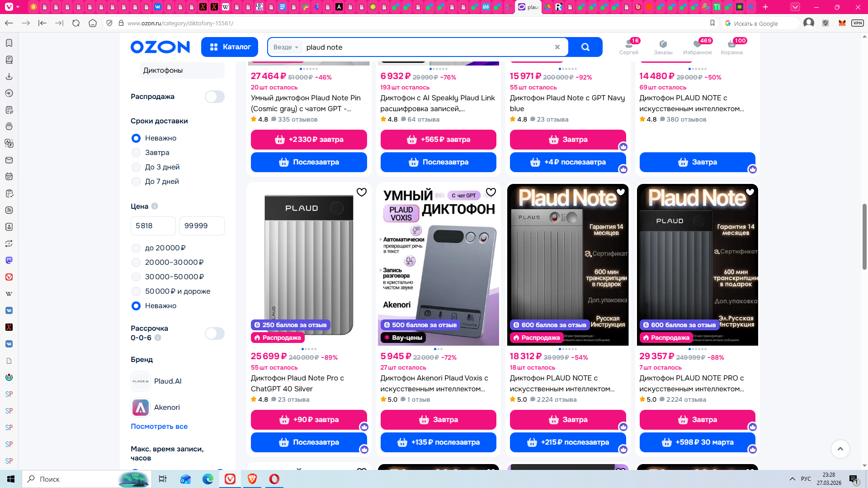The height and width of the screenshot is (488, 868).
Task: Open Избранное favorites heart icon
Action: (697, 47)
